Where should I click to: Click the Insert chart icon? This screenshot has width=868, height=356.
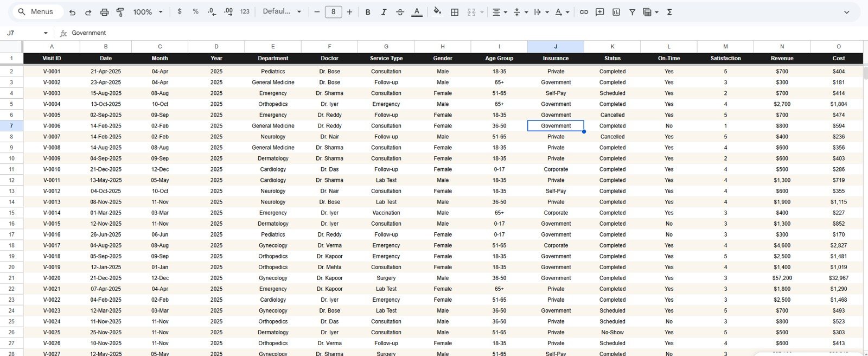point(616,12)
